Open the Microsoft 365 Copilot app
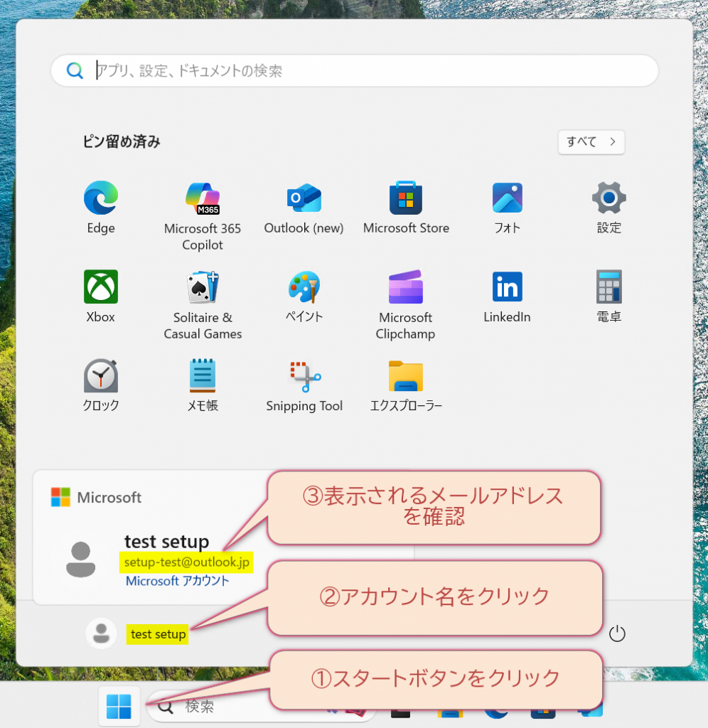 203,198
